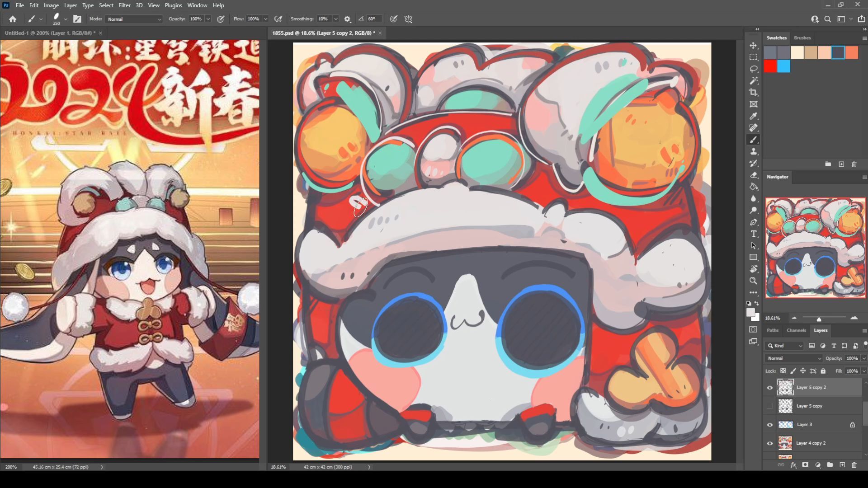This screenshot has width=868, height=488.
Task: Select the History Brush tool
Action: tap(753, 163)
